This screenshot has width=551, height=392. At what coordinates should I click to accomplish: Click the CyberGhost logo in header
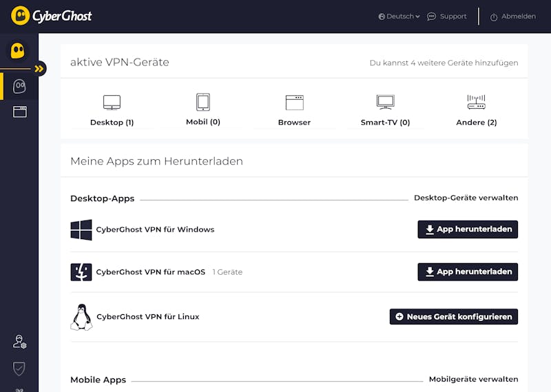[x=51, y=16]
